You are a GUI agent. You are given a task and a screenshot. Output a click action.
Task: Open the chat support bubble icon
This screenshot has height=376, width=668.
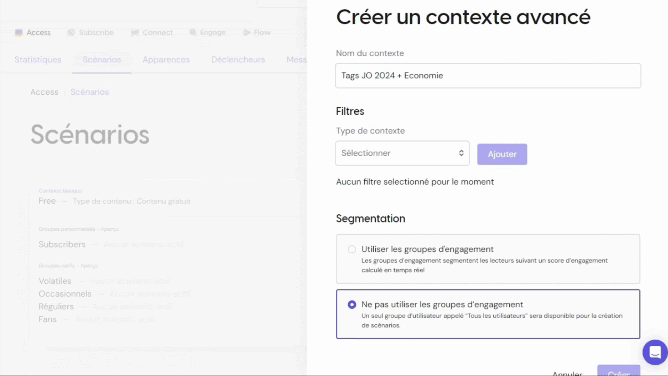pos(655,352)
